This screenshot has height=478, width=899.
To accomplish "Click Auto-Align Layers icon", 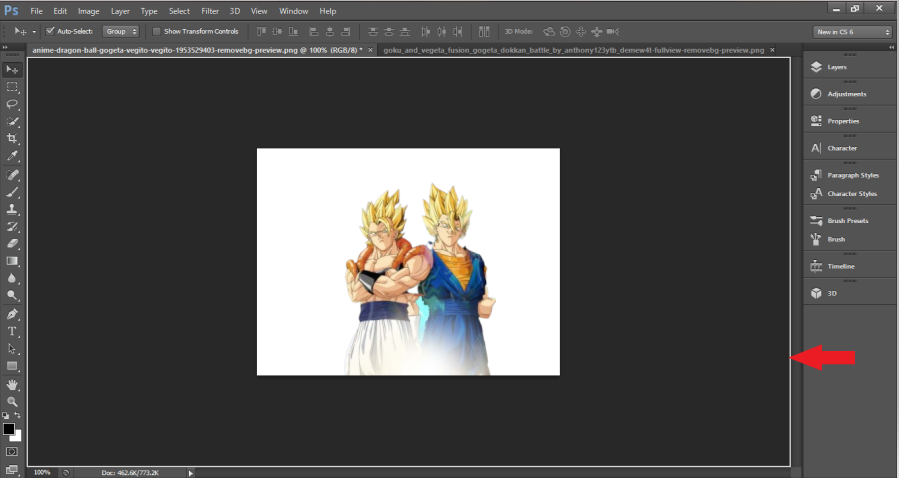I will pos(484,31).
